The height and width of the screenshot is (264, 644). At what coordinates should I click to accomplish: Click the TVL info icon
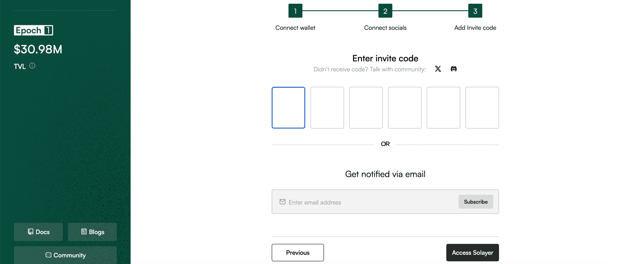(32, 66)
